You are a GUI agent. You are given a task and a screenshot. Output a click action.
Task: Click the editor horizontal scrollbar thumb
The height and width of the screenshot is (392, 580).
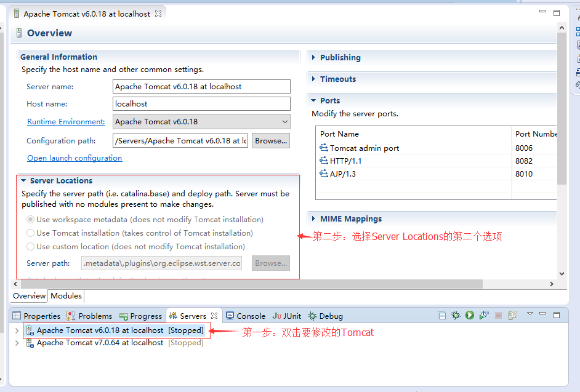[x=252, y=284]
